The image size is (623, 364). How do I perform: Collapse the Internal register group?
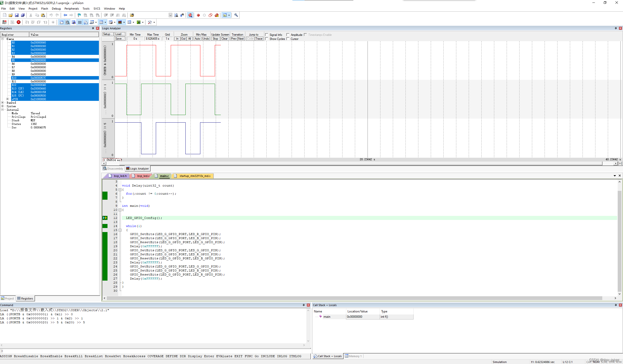pos(3,110)
